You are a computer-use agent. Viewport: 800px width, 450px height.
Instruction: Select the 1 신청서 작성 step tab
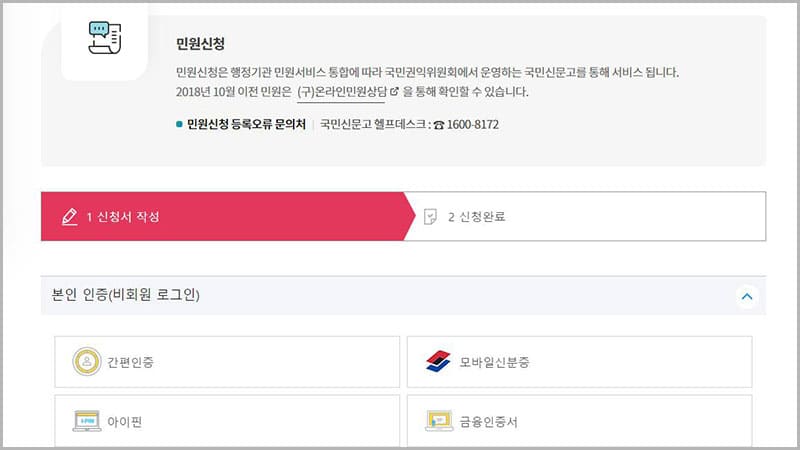[225, 216]
